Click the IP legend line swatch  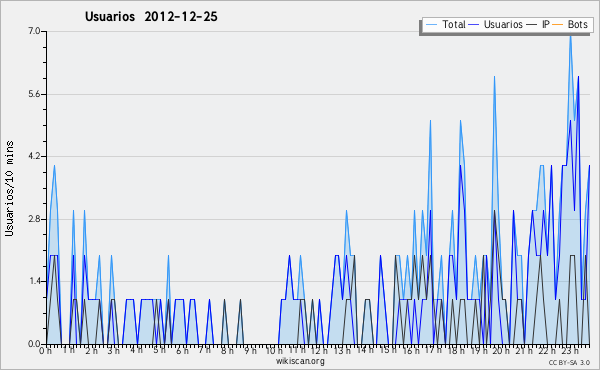point(532,25)
